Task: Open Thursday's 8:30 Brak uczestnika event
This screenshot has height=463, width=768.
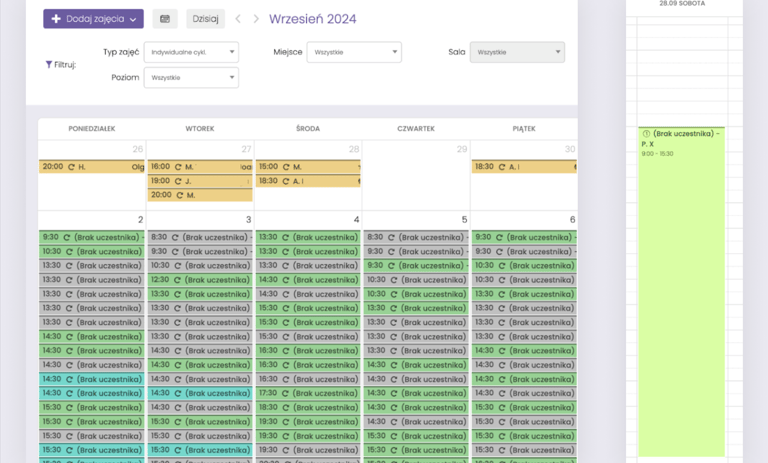Action: pyautogui.click(x=416, y=237)
